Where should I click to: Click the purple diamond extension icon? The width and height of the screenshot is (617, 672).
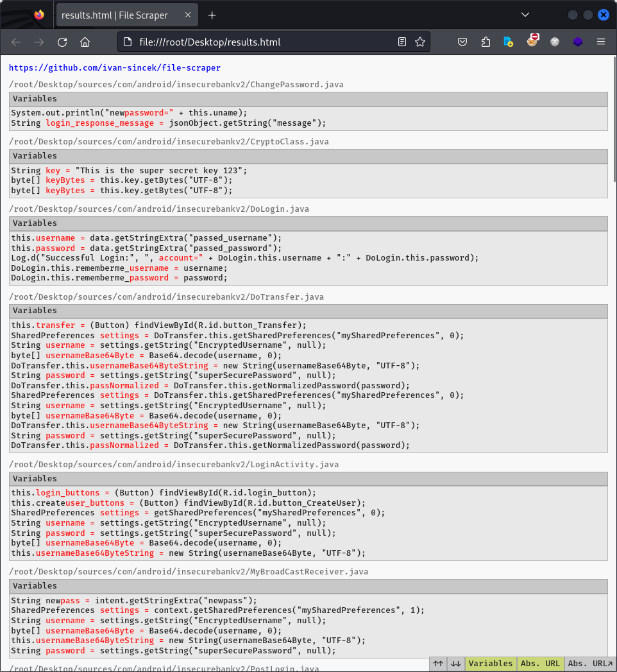(577, 42)
